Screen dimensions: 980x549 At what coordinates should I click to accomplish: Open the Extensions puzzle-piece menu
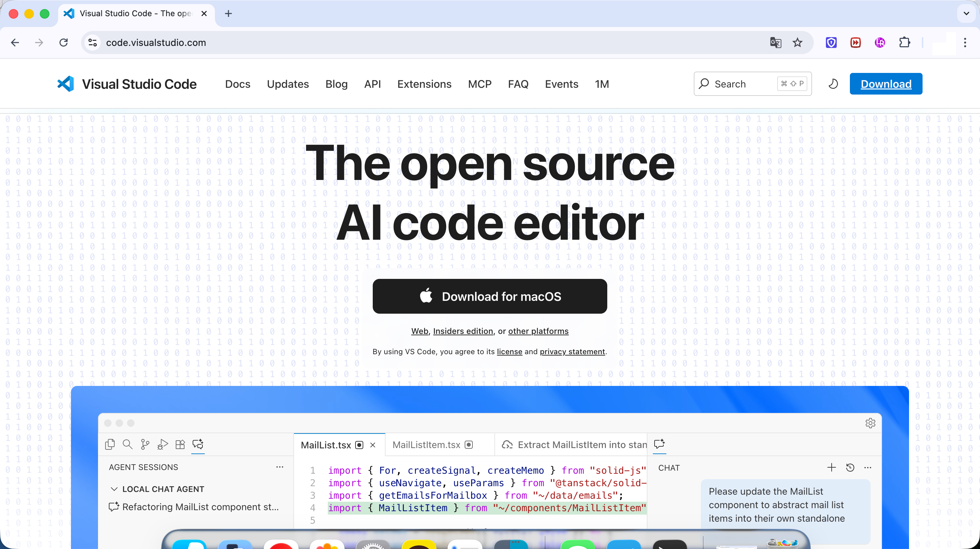point(905,43)
